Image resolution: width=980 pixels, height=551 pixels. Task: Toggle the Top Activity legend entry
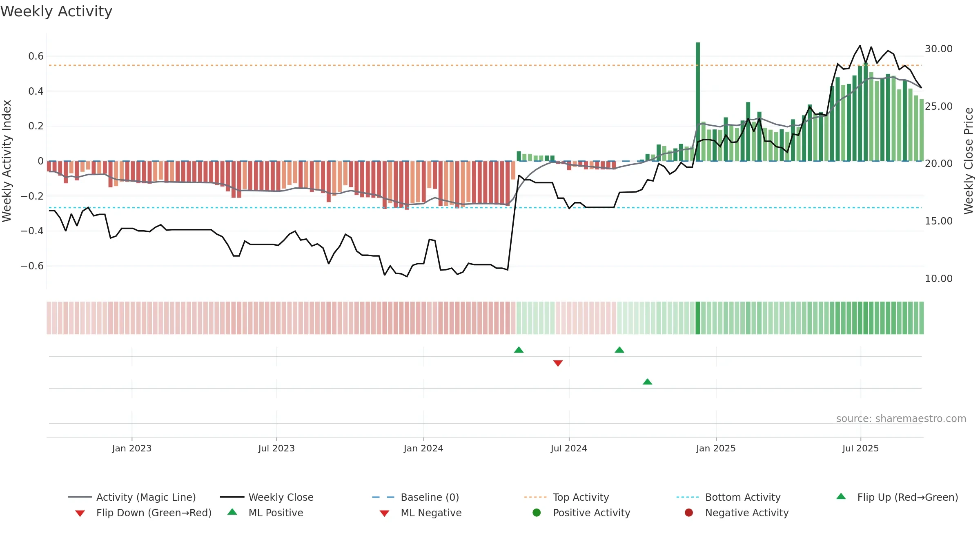pyautogui.click(x=567, y=497)
